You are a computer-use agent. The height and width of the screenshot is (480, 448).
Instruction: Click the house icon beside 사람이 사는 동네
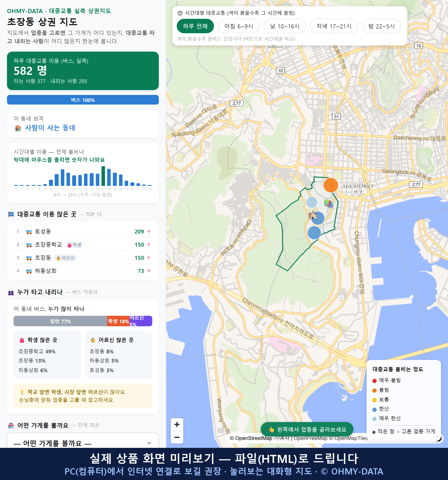pos(18,128)
